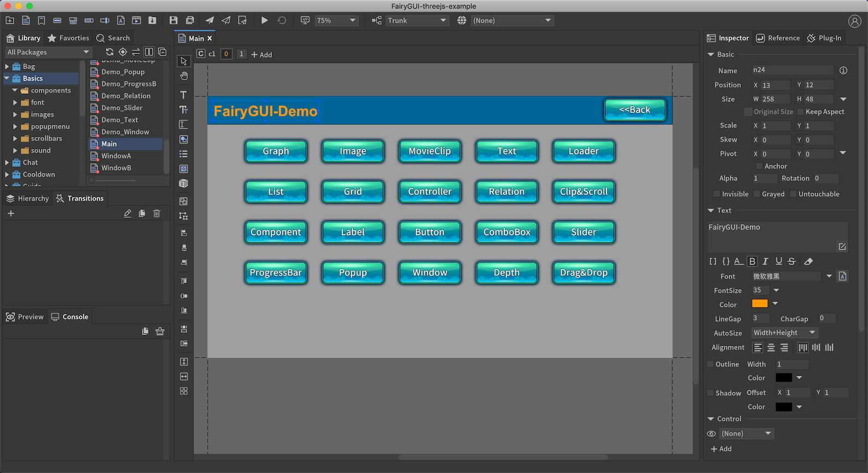Collapse the Basic section in Inspector
Image resolution: width=868 pixels, height=473 pixels.
(x=711, y=55)
